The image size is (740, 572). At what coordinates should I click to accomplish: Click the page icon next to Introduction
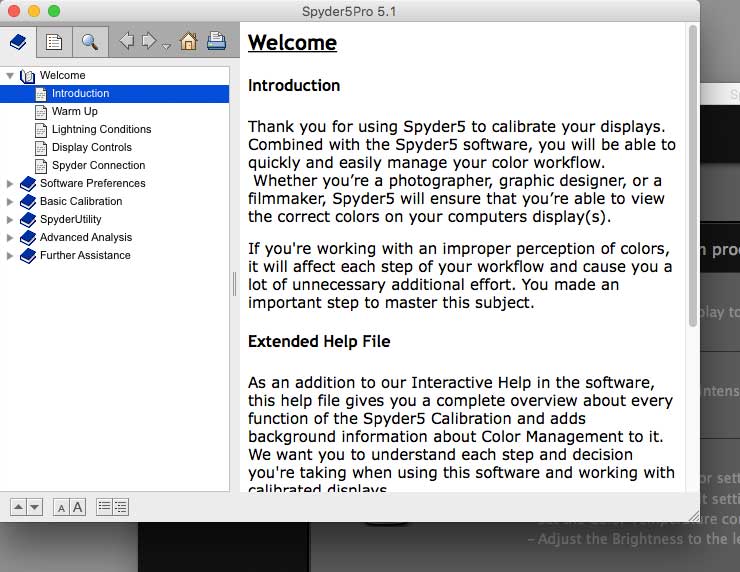pyautogui.click(x=41, y=94)
